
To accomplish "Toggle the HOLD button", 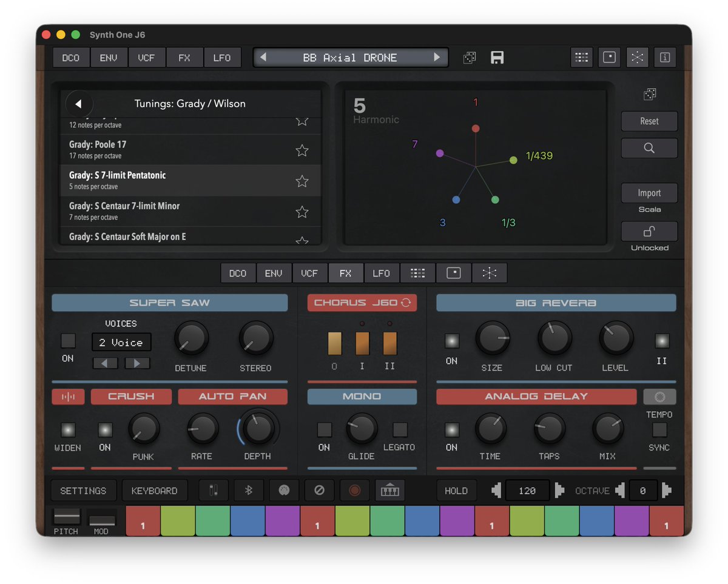I will (456, 491).
